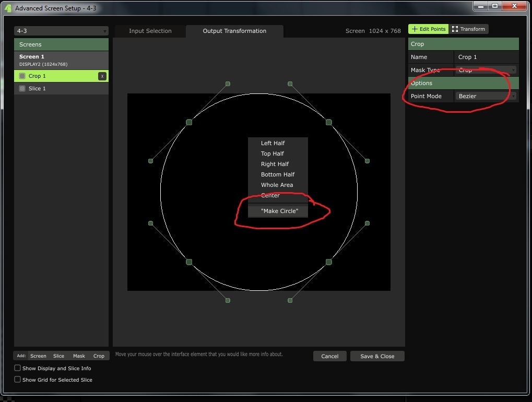Image resolution: width=532 pixels, height=402 pixels.
Task: Choose "Make Circle" from context menu
Action: pos(279,211)
